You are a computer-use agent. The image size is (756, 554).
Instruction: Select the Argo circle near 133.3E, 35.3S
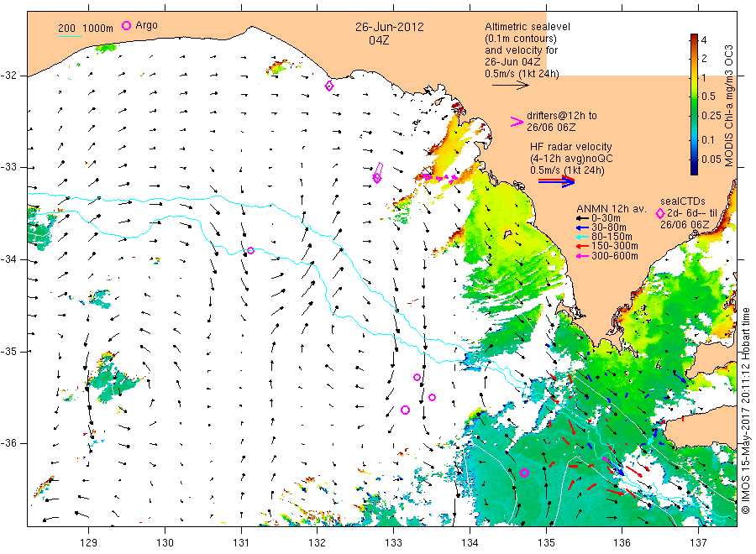pos(417,377)
